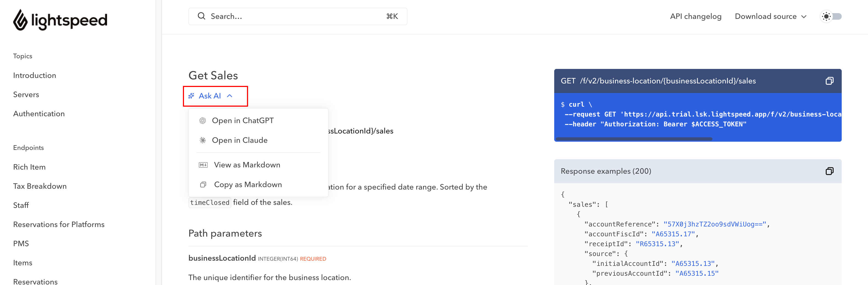Collapse the Ask AI dropdown chevron
The image size is (868, 285).
230,96
